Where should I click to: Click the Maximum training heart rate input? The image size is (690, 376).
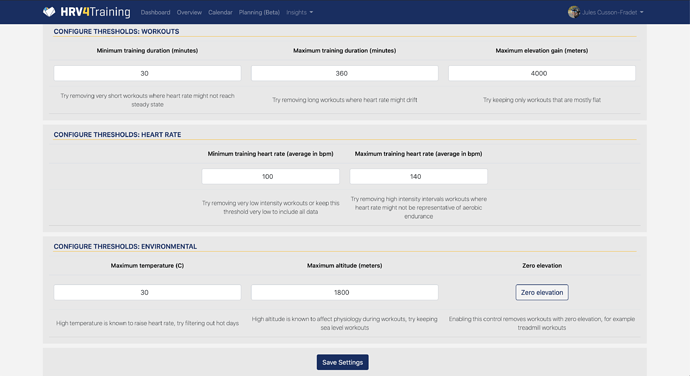tap(418, 177)
